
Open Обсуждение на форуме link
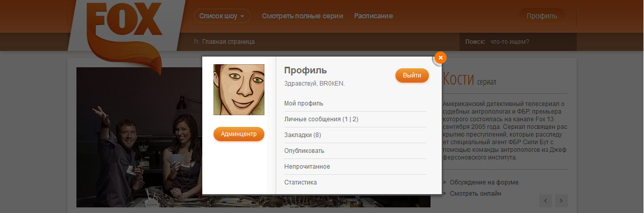pos(484,182)
